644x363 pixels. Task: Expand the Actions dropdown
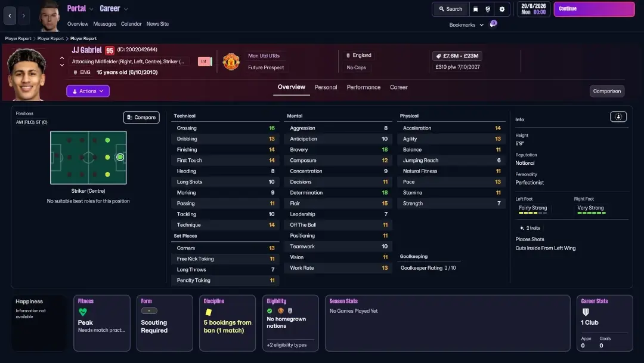coord(88,91)
